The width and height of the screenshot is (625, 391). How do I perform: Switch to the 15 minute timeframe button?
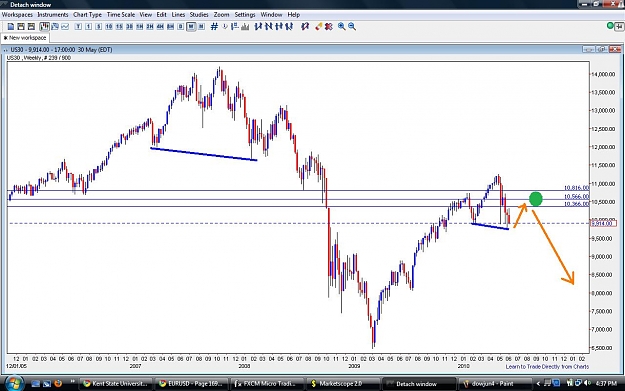point(119,27)
